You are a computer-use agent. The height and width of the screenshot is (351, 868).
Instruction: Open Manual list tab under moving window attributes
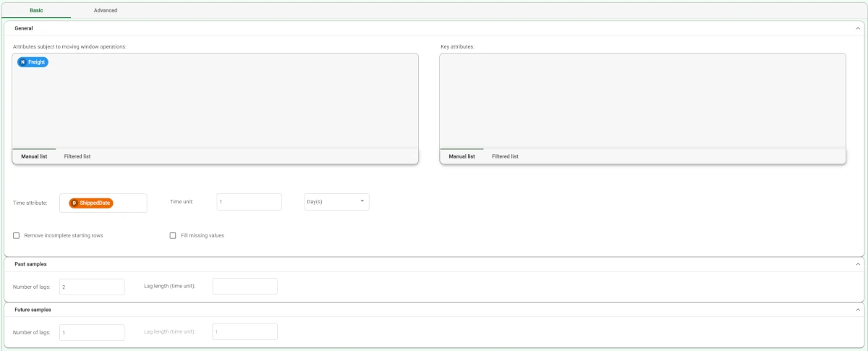(34, 156)
